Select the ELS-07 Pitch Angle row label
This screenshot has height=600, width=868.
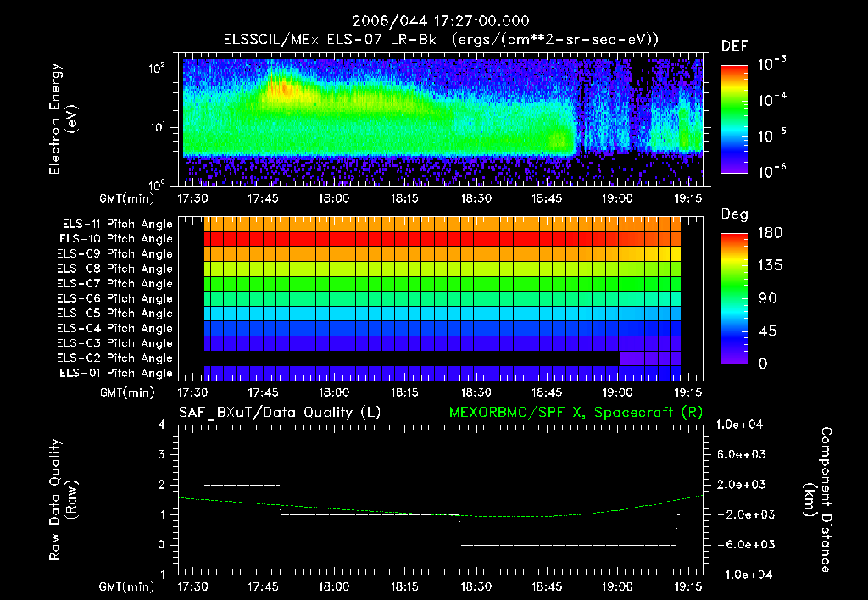[x=114, y=283]
